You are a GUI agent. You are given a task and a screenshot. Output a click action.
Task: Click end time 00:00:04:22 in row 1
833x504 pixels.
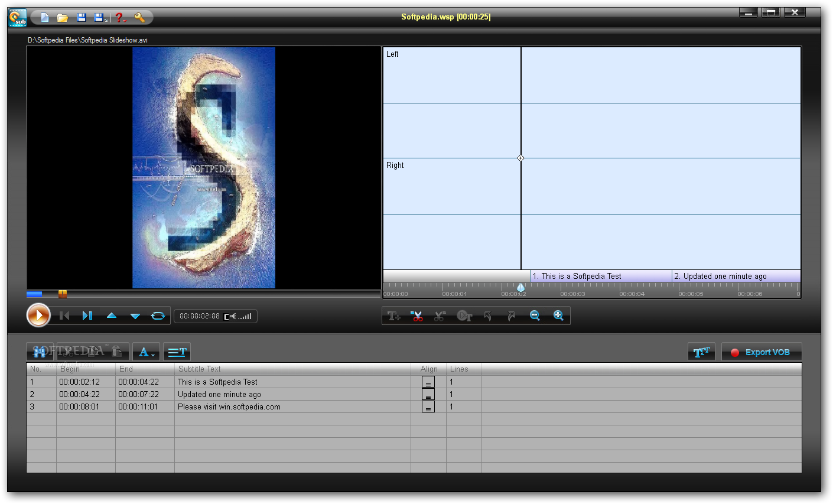138,382
